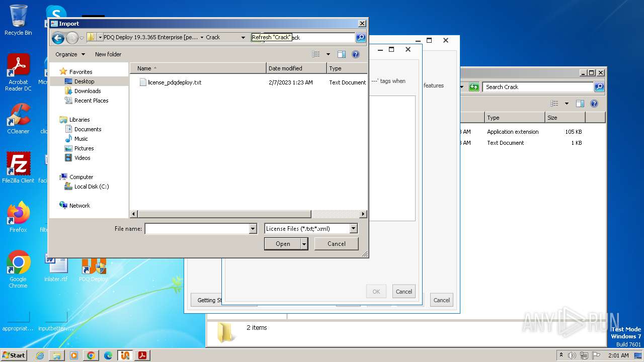Expand the Open button's split arrow
644x362 pixels.
coord(304,244)
